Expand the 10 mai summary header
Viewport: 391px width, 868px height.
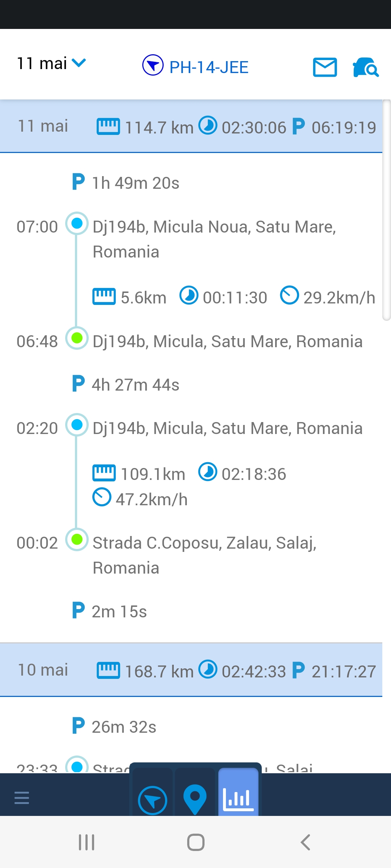(191, 670)
